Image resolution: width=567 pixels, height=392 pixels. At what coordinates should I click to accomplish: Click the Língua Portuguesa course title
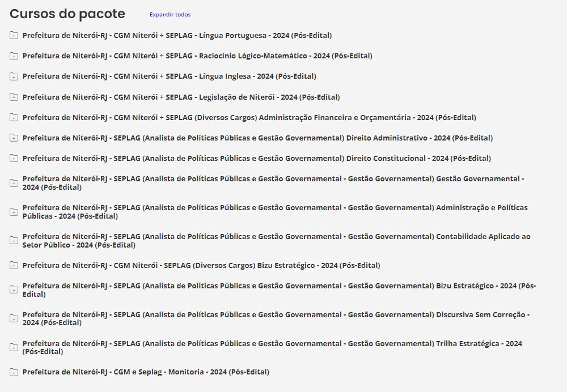pos(177,36)
